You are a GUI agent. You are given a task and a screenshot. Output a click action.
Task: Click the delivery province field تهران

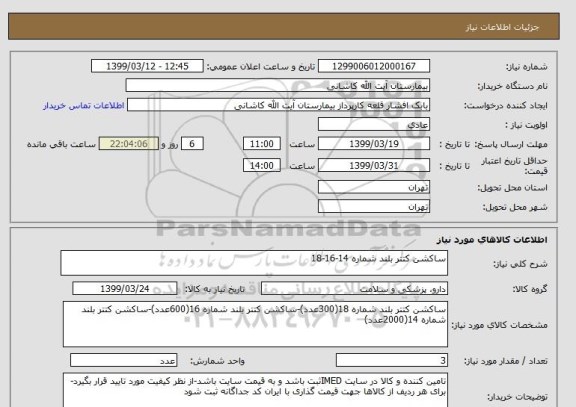[x=374, y=187]
